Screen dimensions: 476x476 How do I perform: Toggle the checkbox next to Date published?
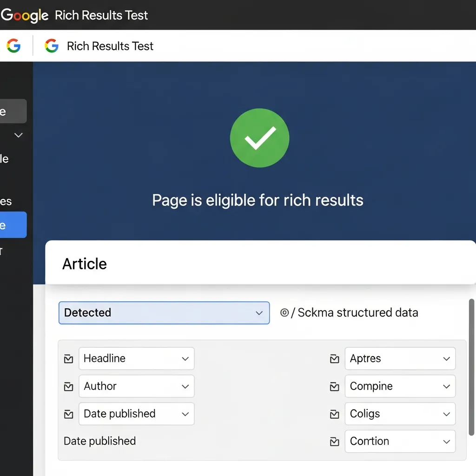coord(68,414)
